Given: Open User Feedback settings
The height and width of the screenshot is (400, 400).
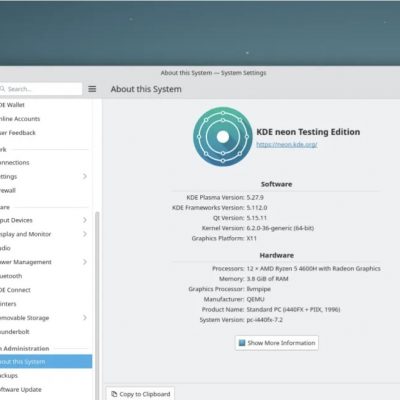Looking at the screenshot, I should pyautogui.click(x=46, y=133).
